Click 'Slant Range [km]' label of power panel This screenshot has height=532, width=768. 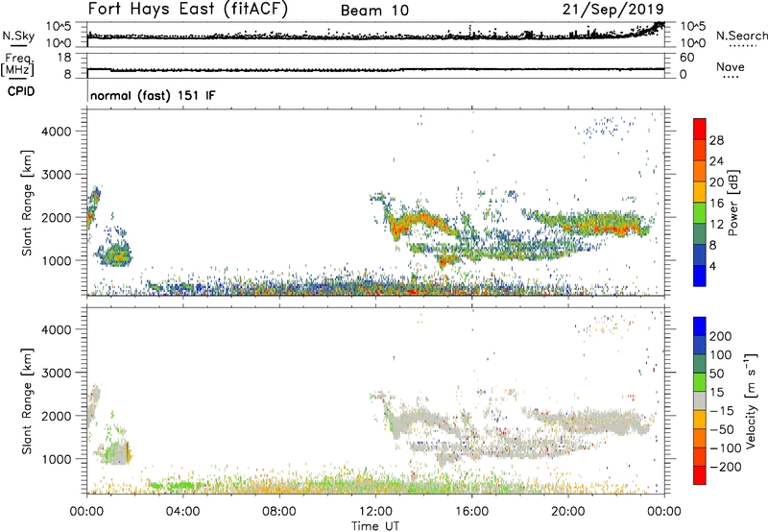pos(27,203)
